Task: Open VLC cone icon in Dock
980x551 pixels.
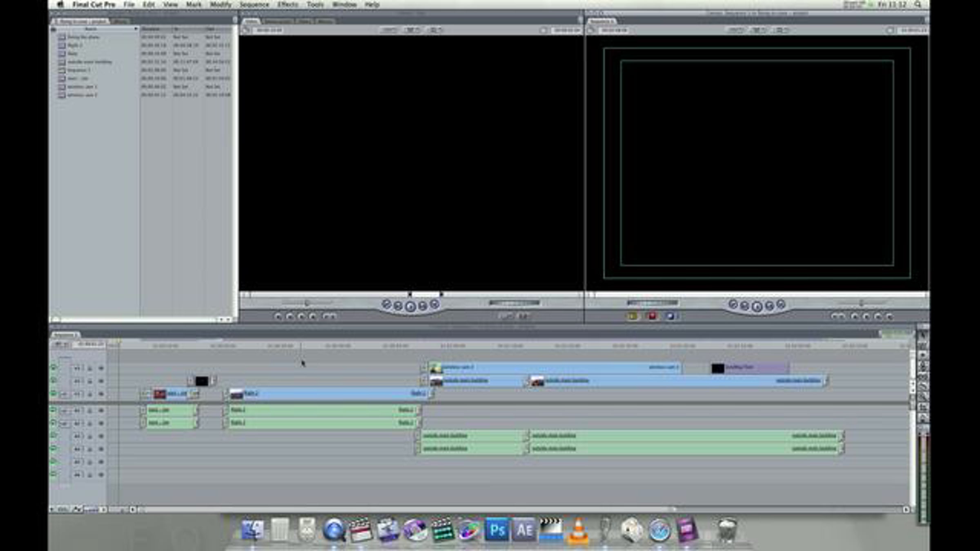Action: tap(578, 531)
